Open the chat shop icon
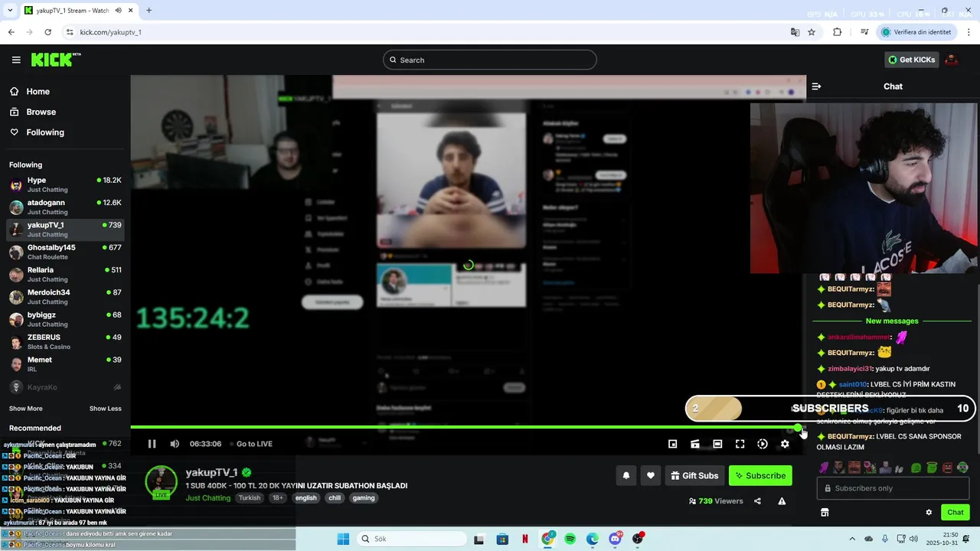The image size is (980, 551). 825,513
